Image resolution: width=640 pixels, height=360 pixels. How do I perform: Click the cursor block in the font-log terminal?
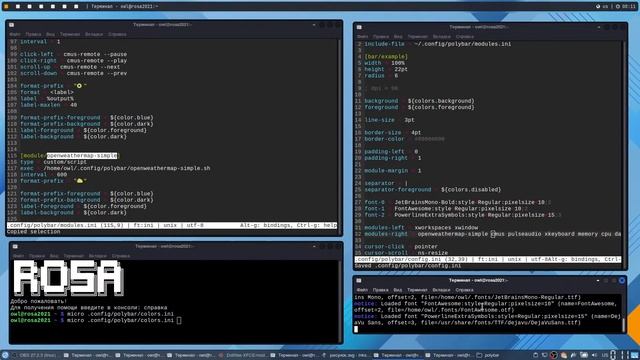click(356, 329)
